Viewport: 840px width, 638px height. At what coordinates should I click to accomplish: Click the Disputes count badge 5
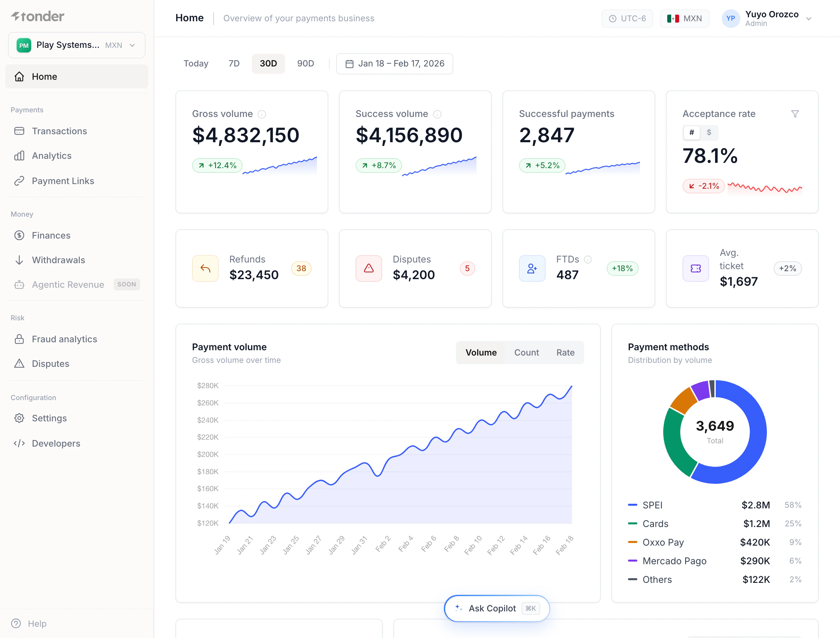pos(468,268)
